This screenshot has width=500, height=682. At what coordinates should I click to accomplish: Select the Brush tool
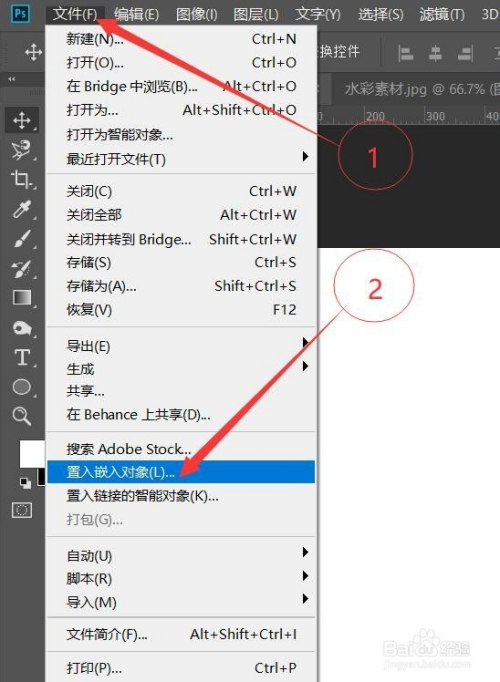[21, 239]
